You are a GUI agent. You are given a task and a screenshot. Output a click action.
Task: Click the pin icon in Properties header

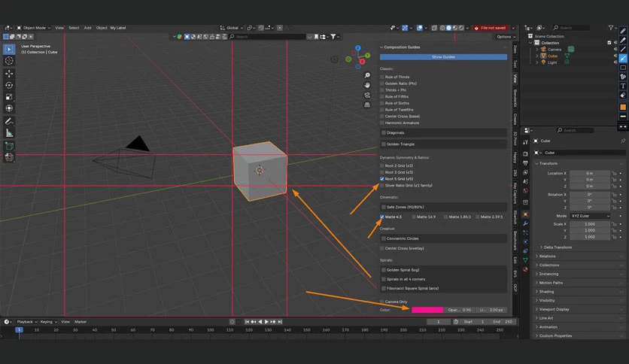point(622,141)
